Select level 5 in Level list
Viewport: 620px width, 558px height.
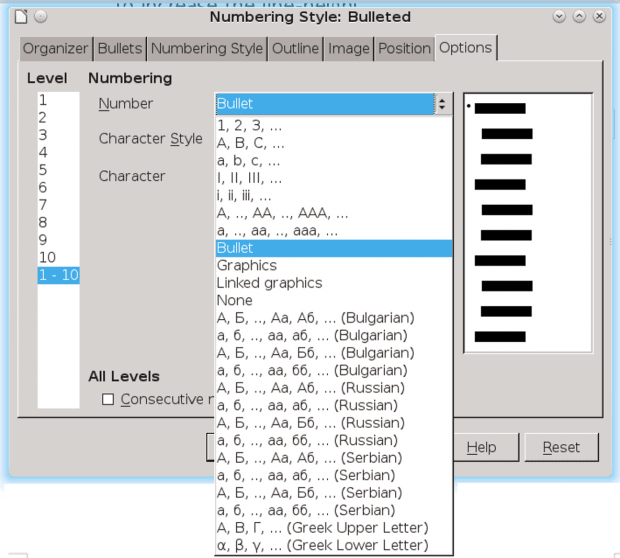tap(59, 170)
